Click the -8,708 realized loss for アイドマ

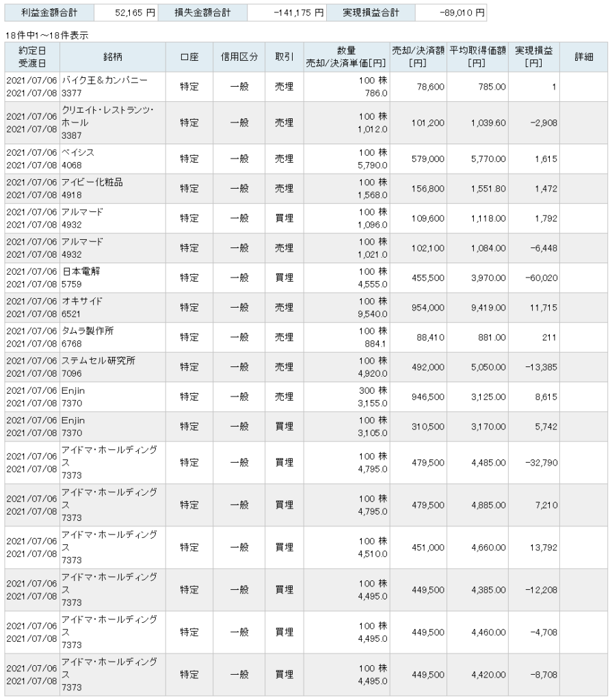[544, 675]
